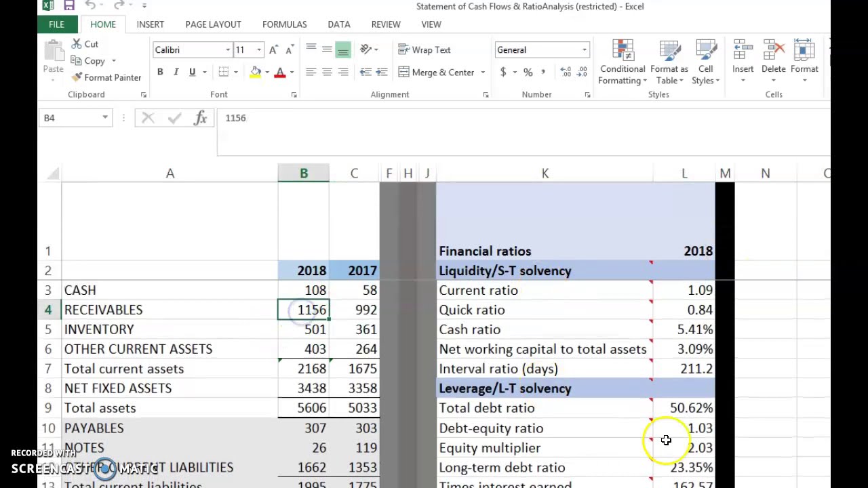Click Decrease Decimal icon
The image size is (868, 488).
[x=583, y=72]
